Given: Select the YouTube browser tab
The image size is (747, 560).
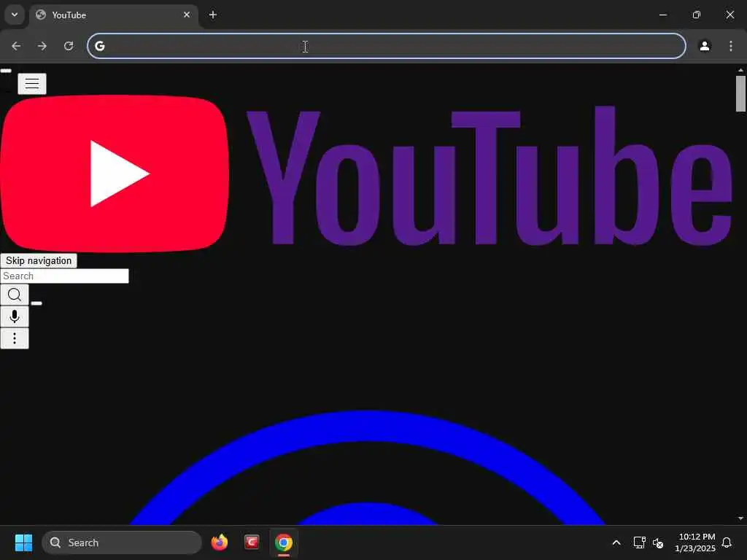Looking at the screenshot, I should (113, 15).
